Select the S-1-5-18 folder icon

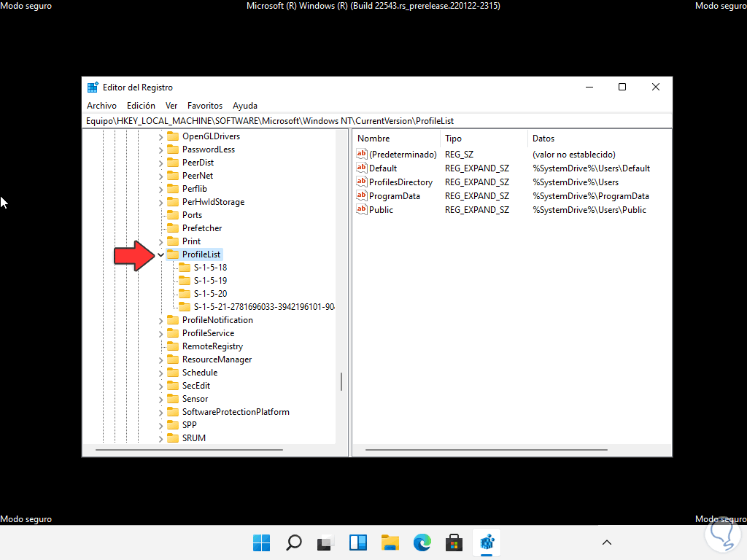pyautogui.click(x=185, y=268)
